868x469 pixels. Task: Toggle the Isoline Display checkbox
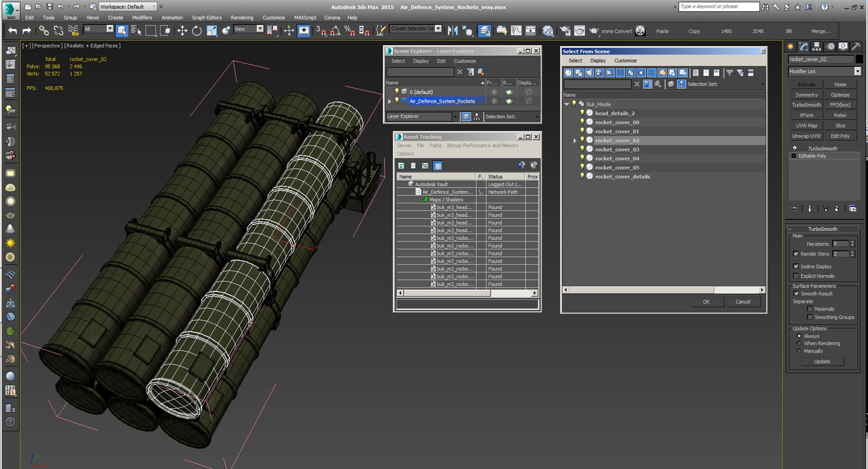point(796,266)
